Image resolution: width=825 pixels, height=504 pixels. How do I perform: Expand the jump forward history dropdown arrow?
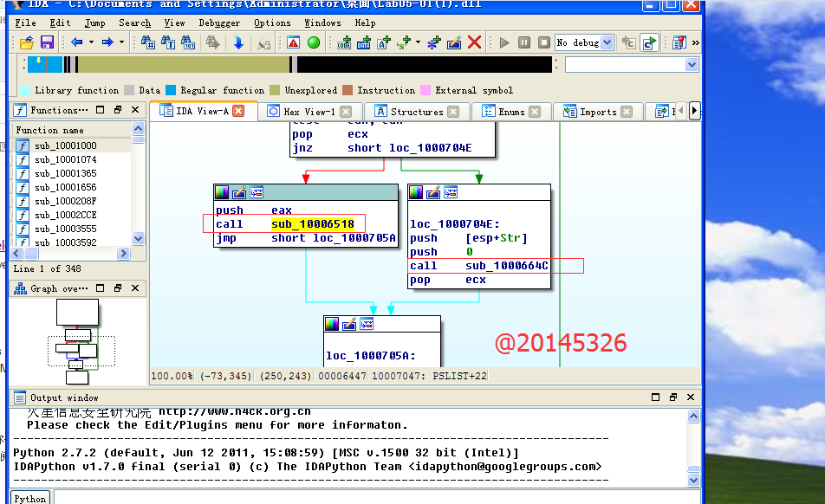point(121,42)
